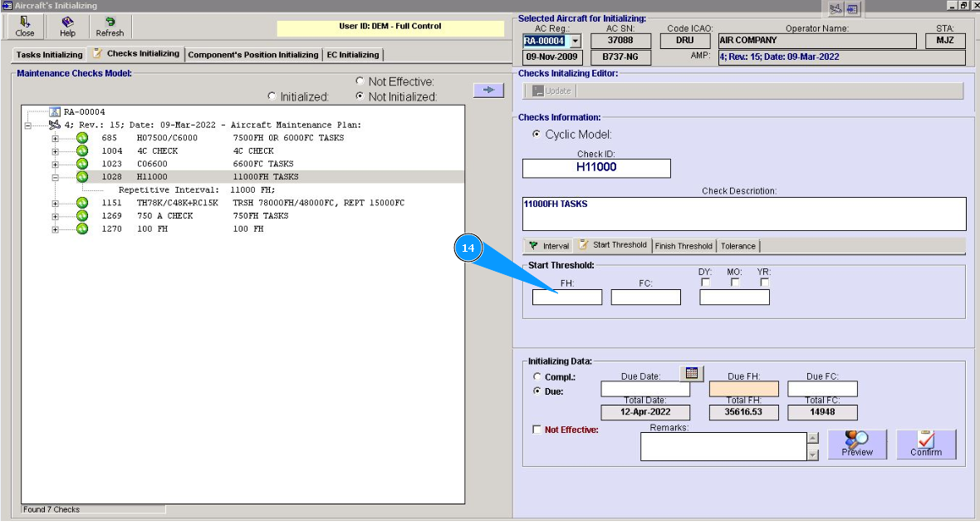Select the Initialized radio button
The image size is (980, 526).
[x=272, y=97]
